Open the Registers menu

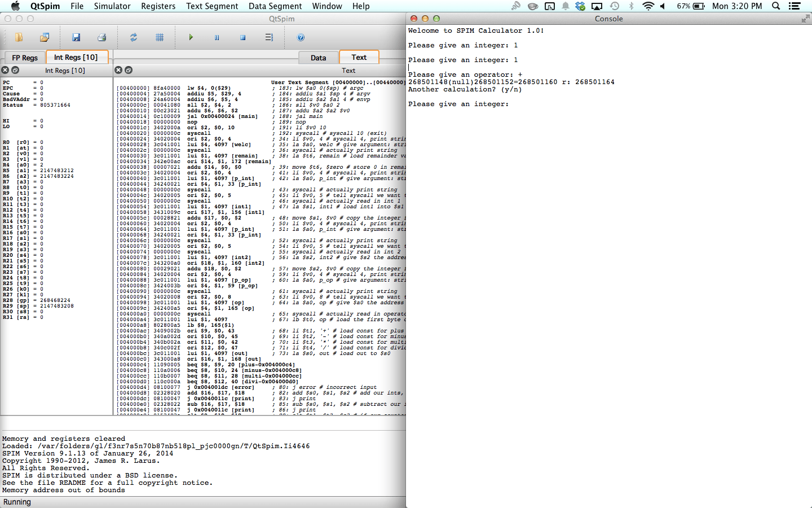coord(158,6)
